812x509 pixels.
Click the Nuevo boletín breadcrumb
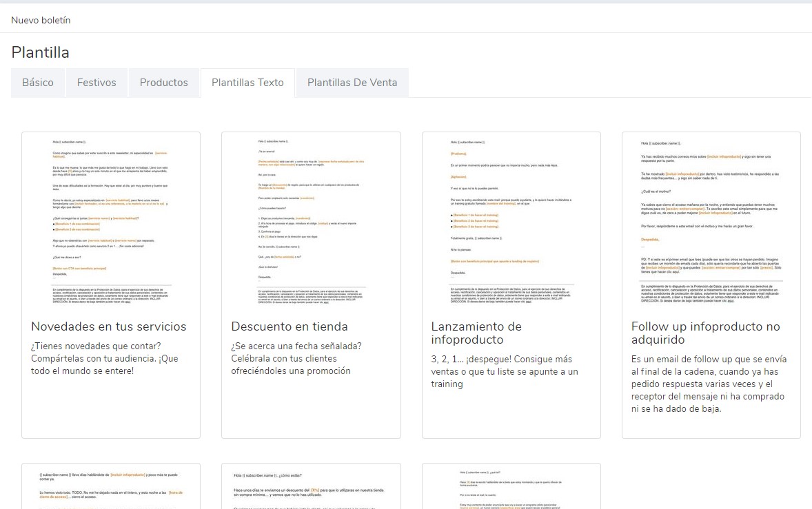(x=41, y=20)
